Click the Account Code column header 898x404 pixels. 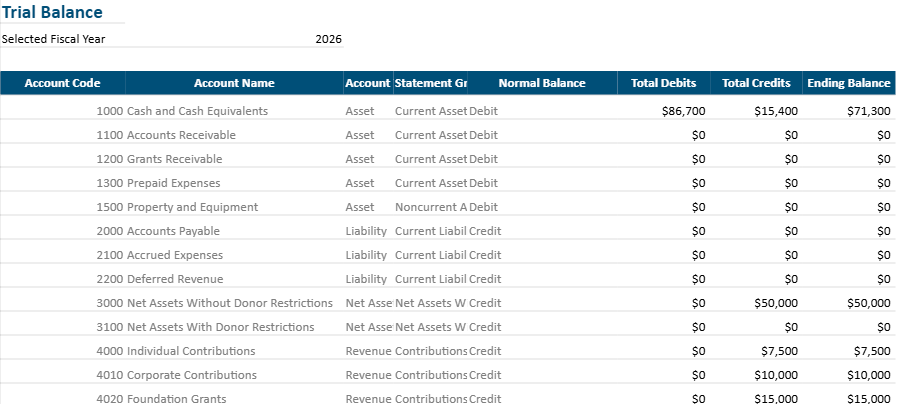click(x=62, y=83)
